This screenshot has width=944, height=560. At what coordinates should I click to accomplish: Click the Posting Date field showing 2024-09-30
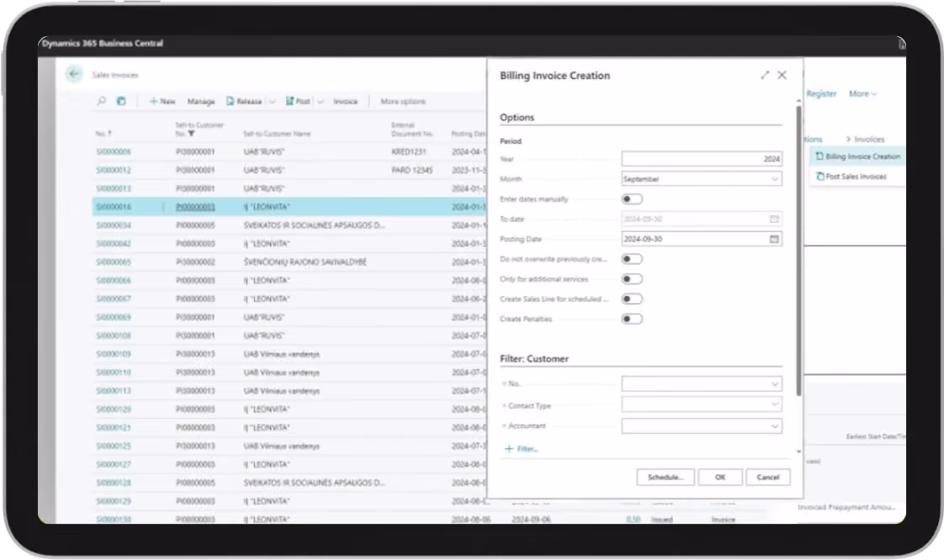[702, 239]
